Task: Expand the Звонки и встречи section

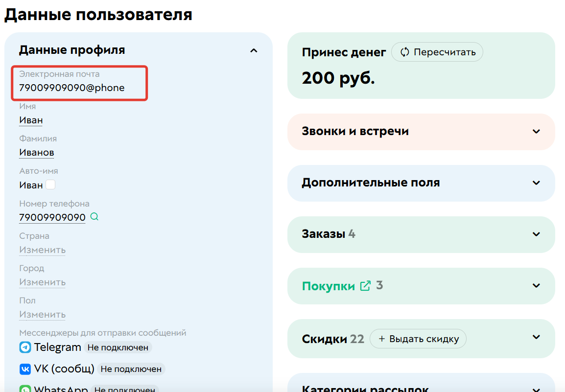Action: pos(536,132)
